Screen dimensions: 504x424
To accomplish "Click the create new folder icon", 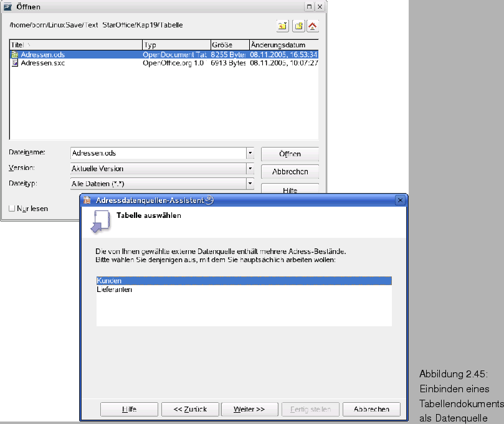I will tap(298, 26).
